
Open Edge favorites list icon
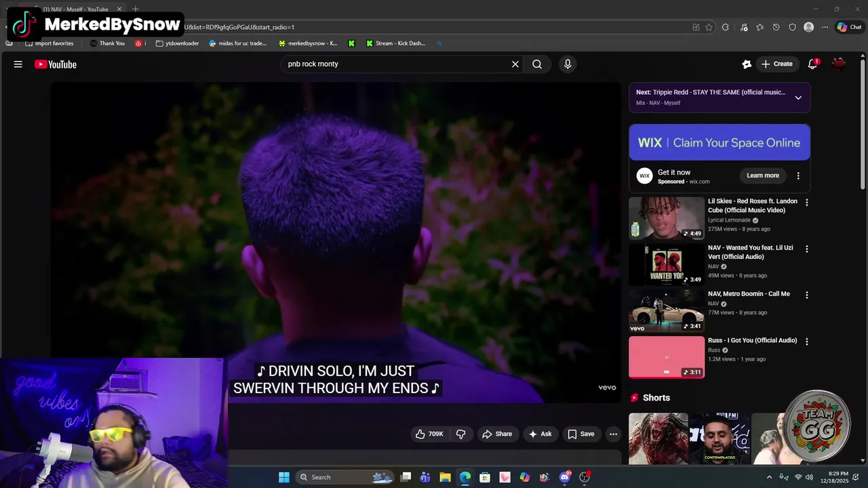point(759,27)
